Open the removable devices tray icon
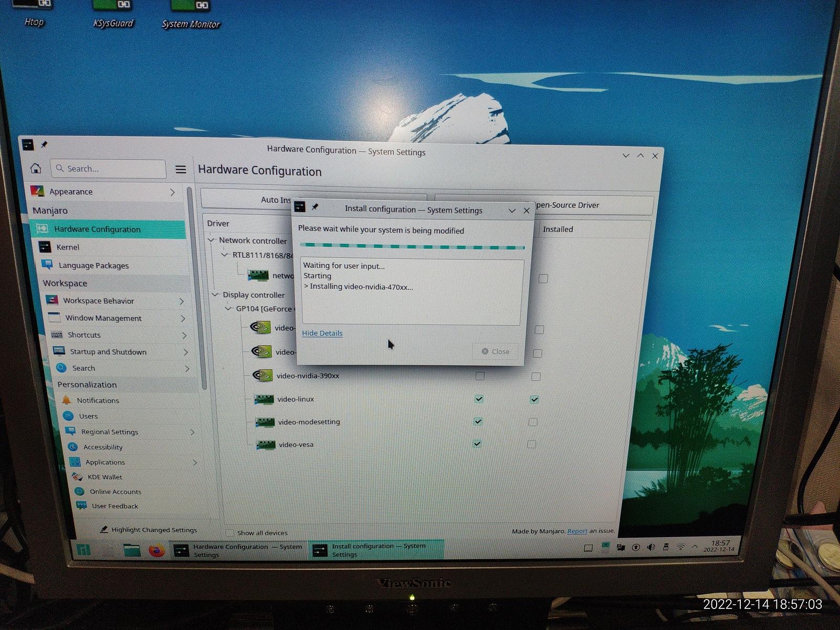The width and height of the screenshot is (840, 630). [x=666, y=547]
